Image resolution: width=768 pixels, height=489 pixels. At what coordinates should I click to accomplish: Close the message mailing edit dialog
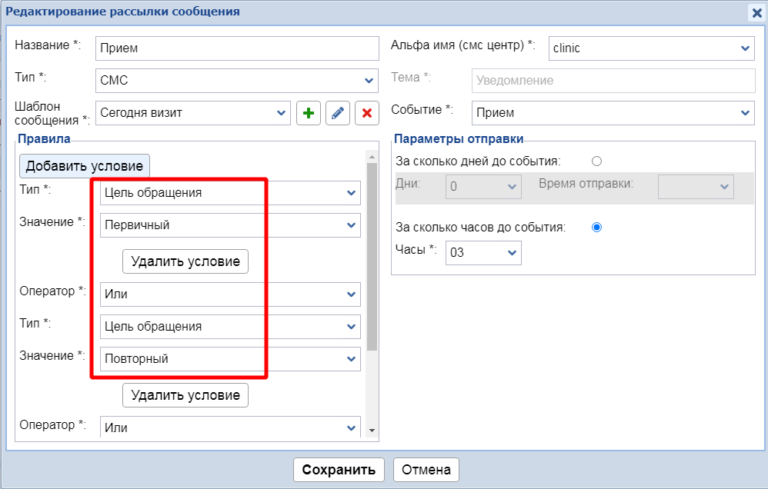pos(756,12)
